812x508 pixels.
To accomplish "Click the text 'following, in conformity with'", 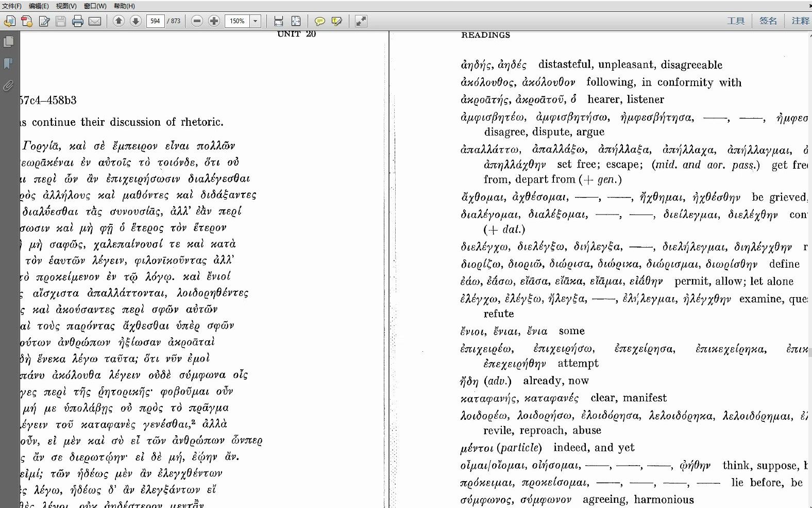I will coord(664,82).
